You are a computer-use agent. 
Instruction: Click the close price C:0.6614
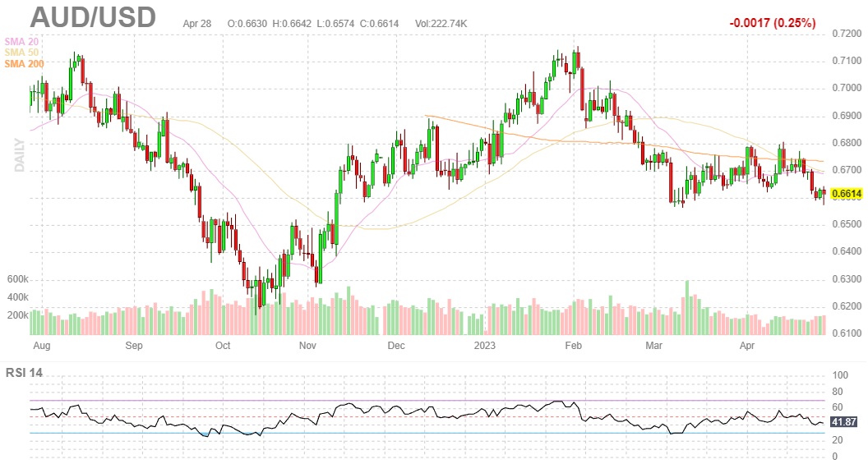click(379, 24)
